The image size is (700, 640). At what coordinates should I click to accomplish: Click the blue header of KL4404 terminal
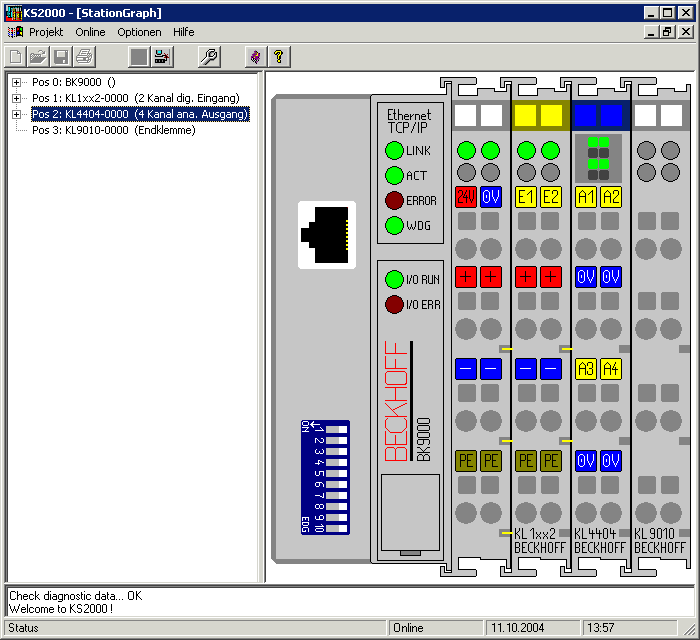click(600, 115)
